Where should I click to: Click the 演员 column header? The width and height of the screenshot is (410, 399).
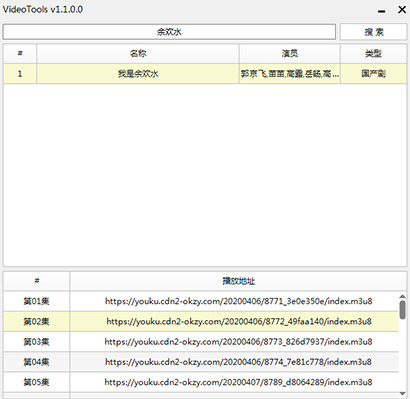pyautogui.click(x=289, y=53)
